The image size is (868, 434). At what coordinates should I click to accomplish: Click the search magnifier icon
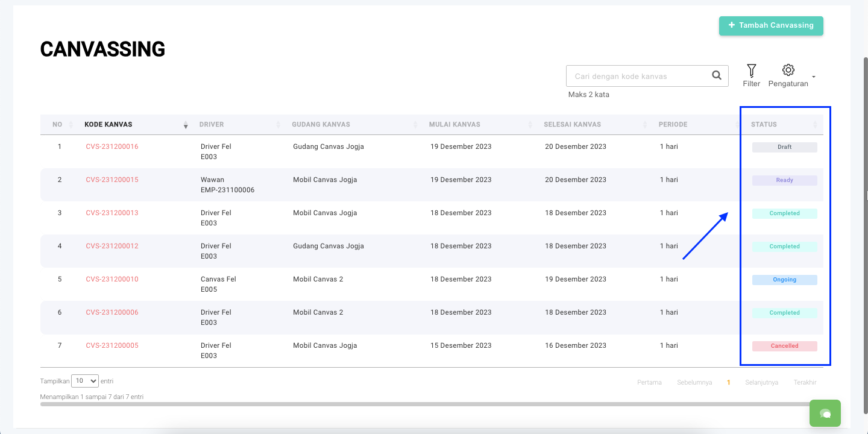(x=716, y=76)
